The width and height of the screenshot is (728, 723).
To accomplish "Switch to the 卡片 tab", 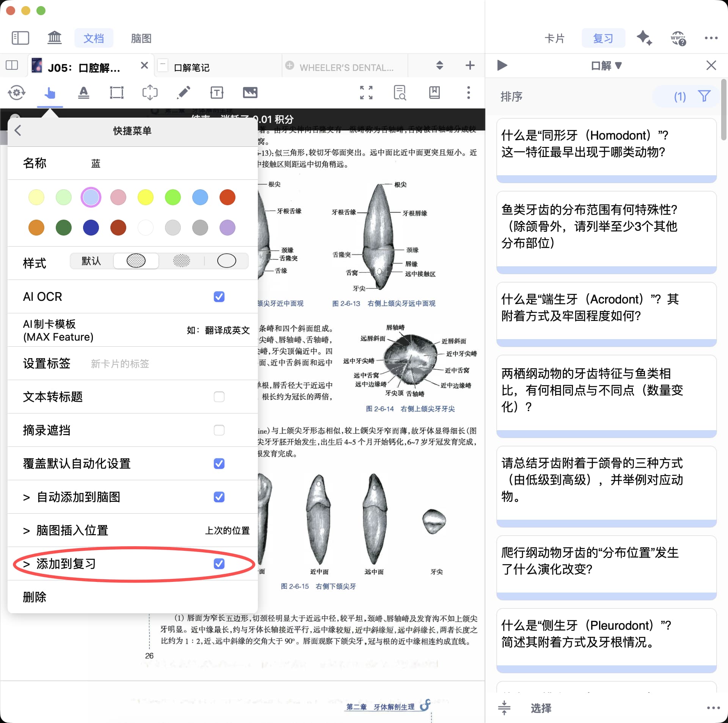I will tap(554, 38).
